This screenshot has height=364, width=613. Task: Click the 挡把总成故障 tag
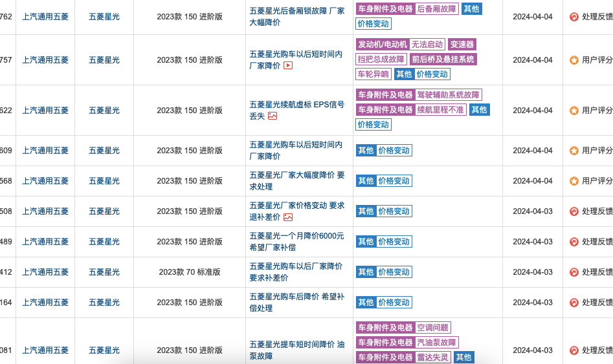point(381,59)
